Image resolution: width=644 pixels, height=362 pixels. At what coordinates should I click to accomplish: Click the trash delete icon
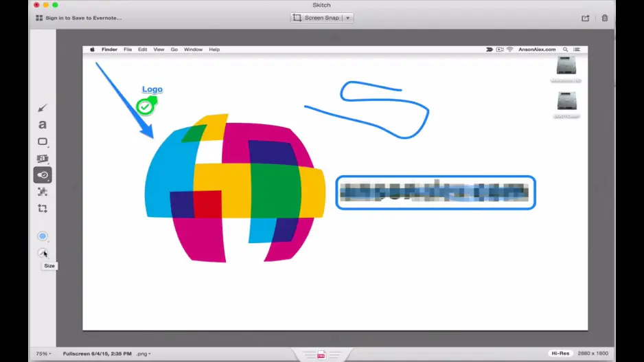[x=605, y=18]
